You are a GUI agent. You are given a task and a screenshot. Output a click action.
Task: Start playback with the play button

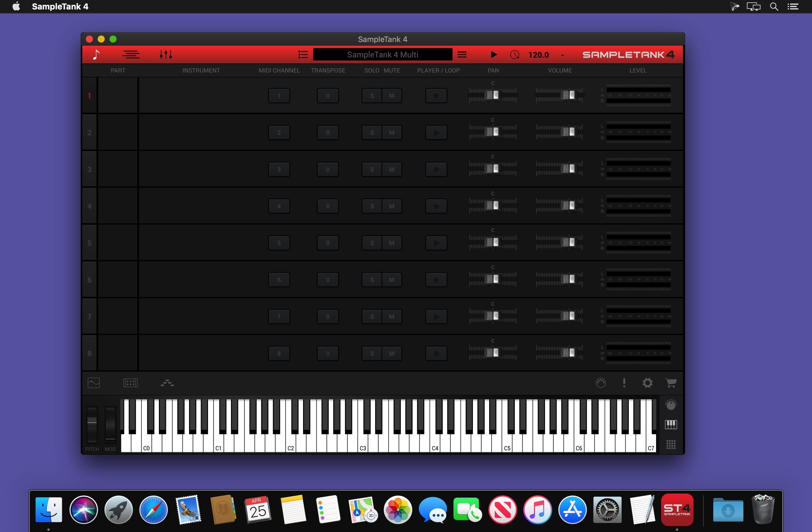pos(494,55)
